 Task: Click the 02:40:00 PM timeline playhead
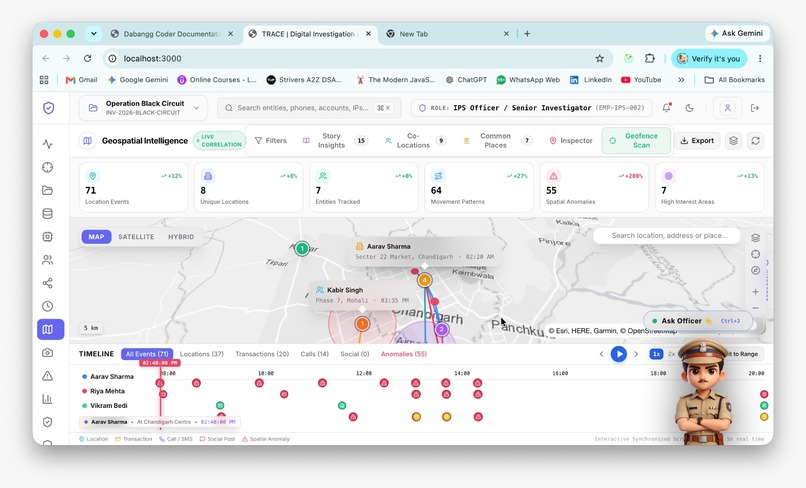pyautogui.click(x=160, y=363)
